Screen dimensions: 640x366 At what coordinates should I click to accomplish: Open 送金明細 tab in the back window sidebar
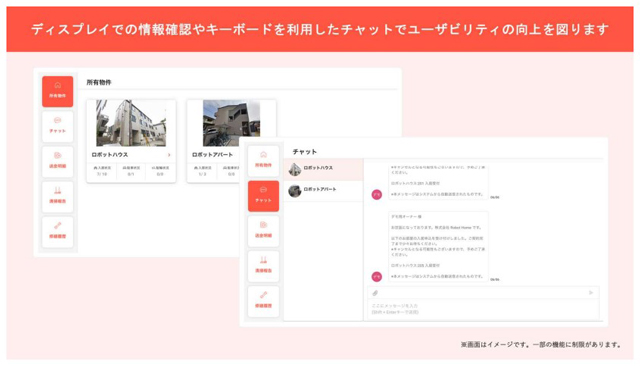(58, 162)
